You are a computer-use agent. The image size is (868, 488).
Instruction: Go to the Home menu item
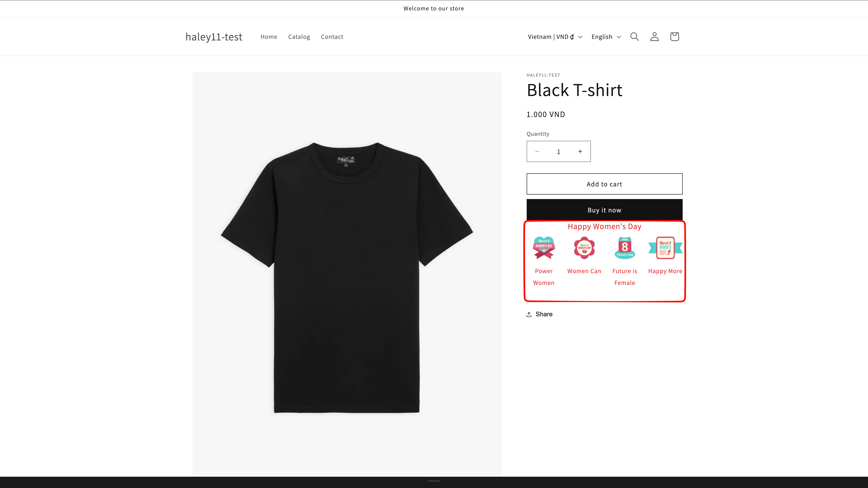pos(269,37)
